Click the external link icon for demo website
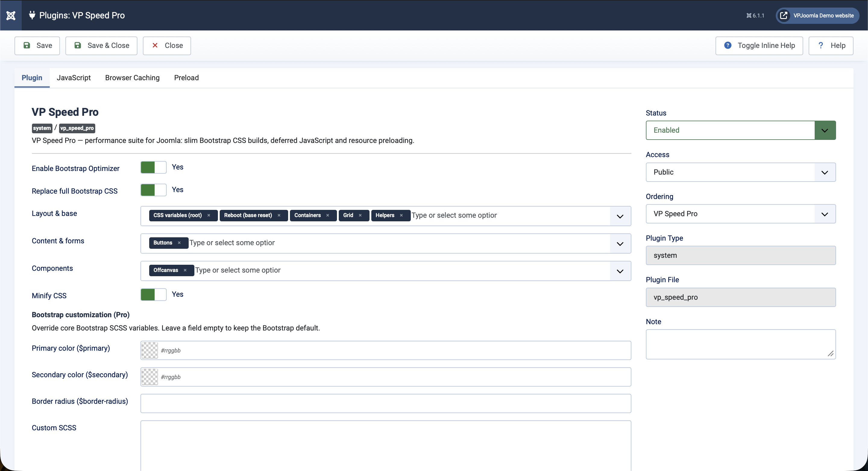Viewport: 868px width, 471px height. 784,15
